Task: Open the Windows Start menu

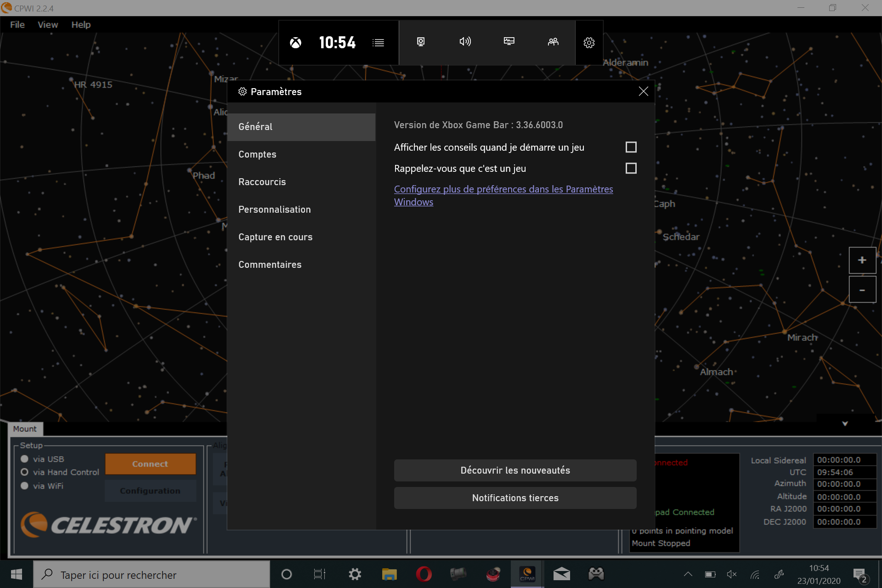Action: point(17,574)
